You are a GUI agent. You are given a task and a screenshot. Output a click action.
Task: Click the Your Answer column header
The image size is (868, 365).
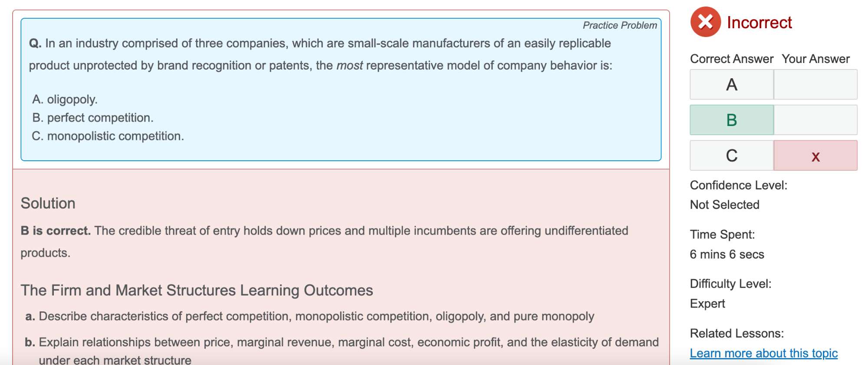[x=815, y=59]
